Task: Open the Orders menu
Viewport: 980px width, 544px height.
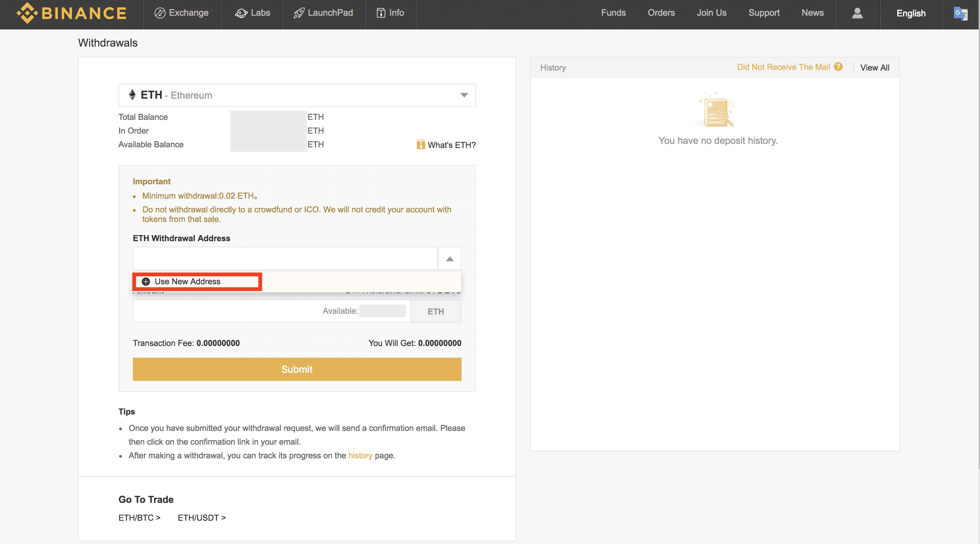Action: pos(661,13)
